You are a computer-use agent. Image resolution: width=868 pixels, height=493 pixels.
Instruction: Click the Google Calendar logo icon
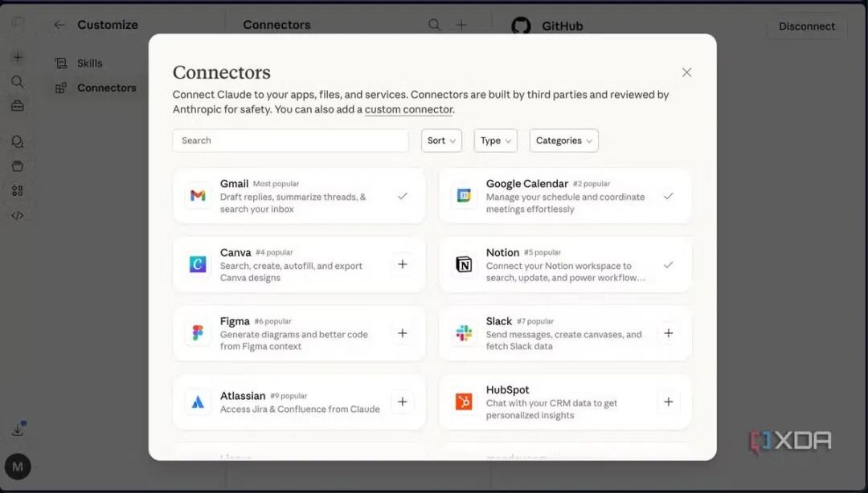pyautogui.click(x=464, y=195)
